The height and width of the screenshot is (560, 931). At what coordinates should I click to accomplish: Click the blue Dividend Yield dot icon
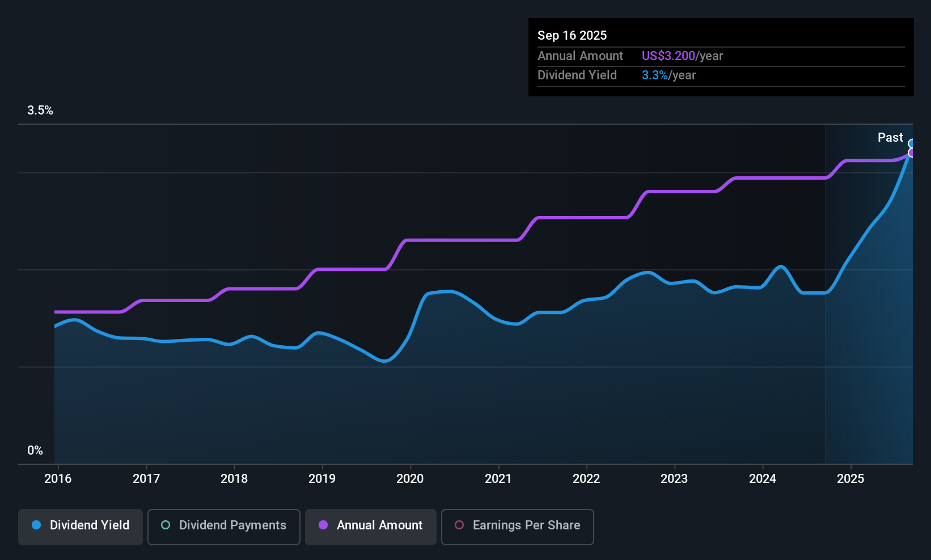(x=37, y=525)
